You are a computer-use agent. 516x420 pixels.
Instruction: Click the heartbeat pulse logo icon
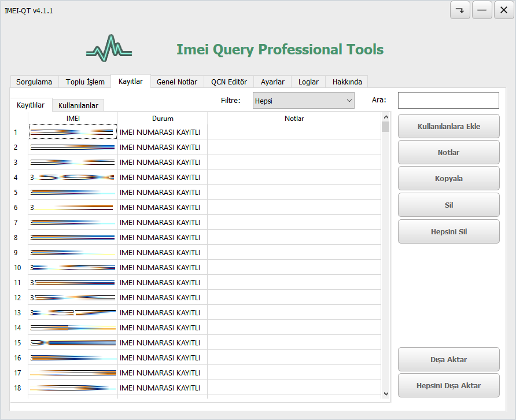click(x=109, y=48)
